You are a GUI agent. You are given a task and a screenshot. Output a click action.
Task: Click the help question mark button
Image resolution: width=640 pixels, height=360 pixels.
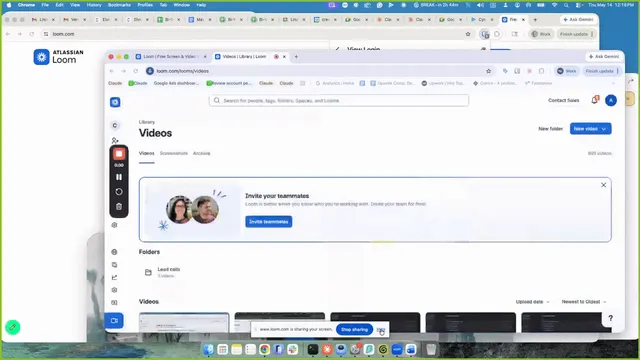tap(610, 318)
